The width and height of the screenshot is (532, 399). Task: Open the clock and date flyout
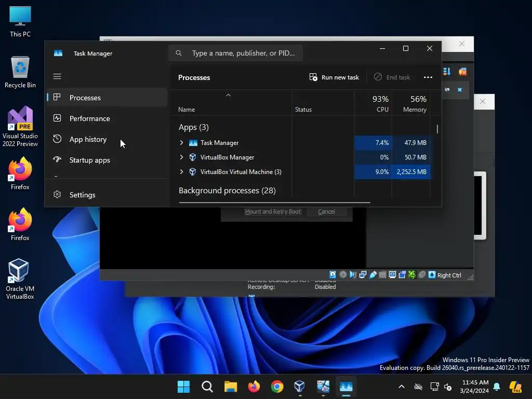[474, 387]
